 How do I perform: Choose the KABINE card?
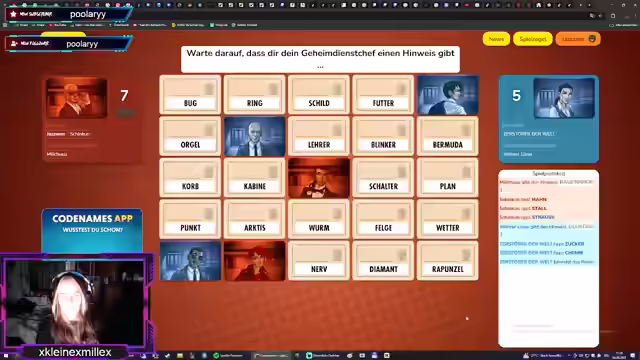point(255,178)
